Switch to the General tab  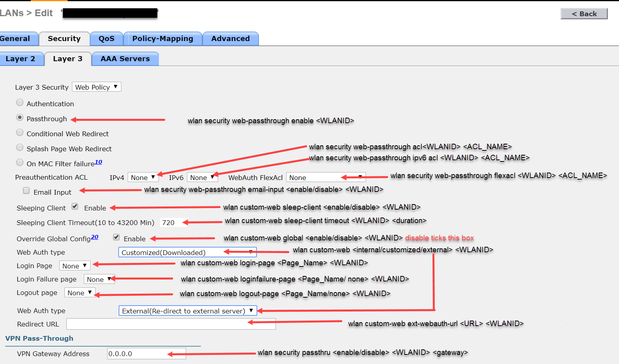tap(16, 39)
